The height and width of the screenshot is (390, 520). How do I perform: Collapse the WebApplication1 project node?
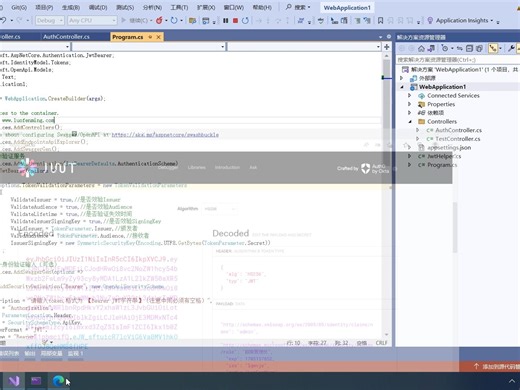pyautogui.click(x=402, y=87)
